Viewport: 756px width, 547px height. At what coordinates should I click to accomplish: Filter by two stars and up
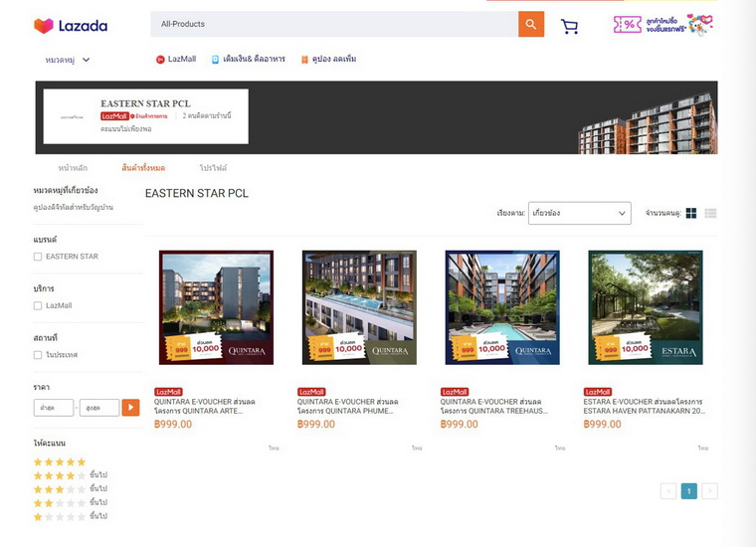tap(71, 502)
